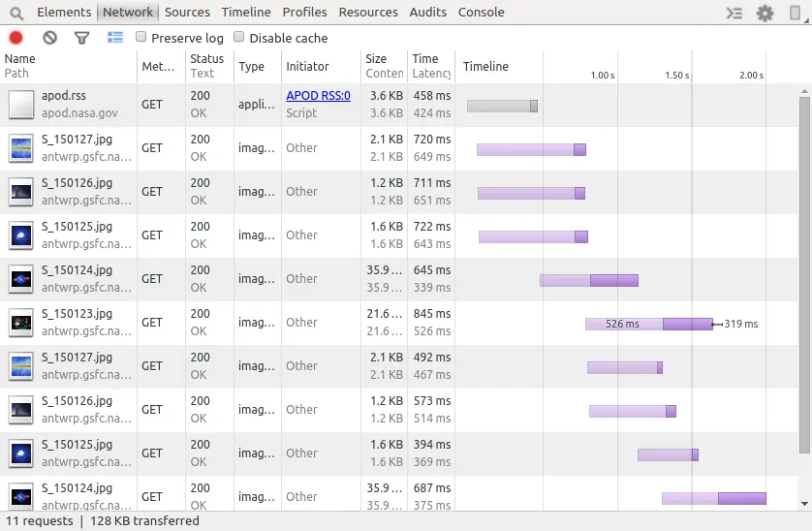Click first S_150127.jpg thumbnail (720 ms row)
The width and height of the screenshot is (812, 531).
pos(20,148)
